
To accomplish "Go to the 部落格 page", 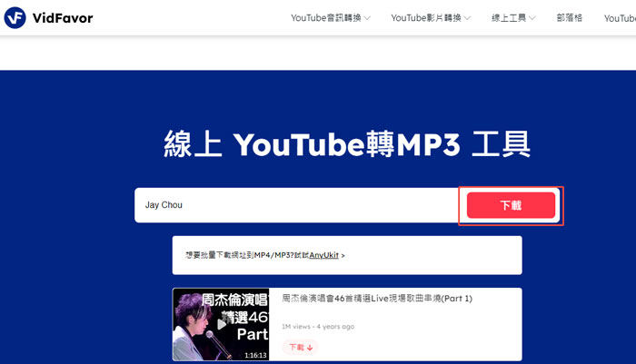I will coord(569,18).
